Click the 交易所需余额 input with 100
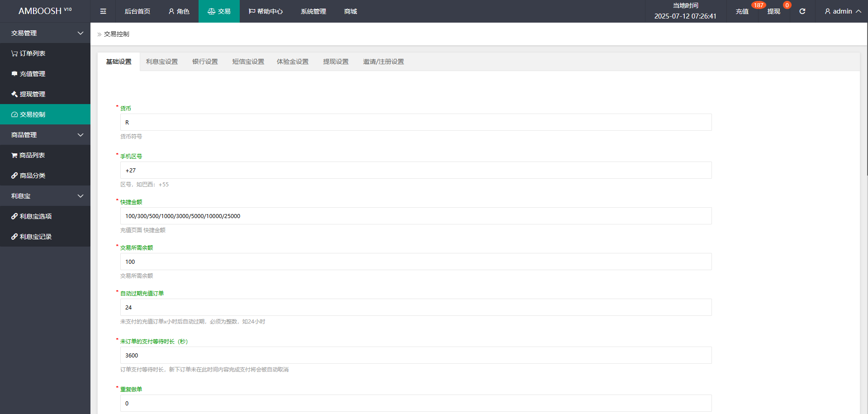This screenshot has height=414, width=868. pyautogui.click(x=416, y=262)
